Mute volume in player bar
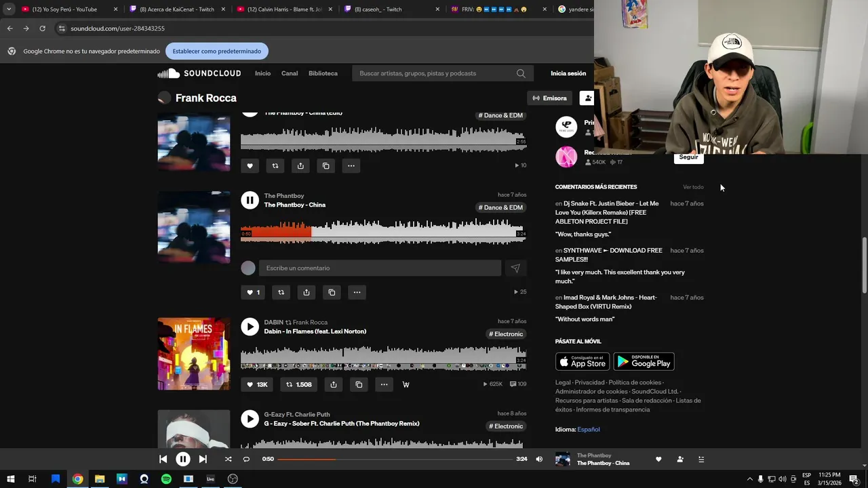 pos(539,460)
